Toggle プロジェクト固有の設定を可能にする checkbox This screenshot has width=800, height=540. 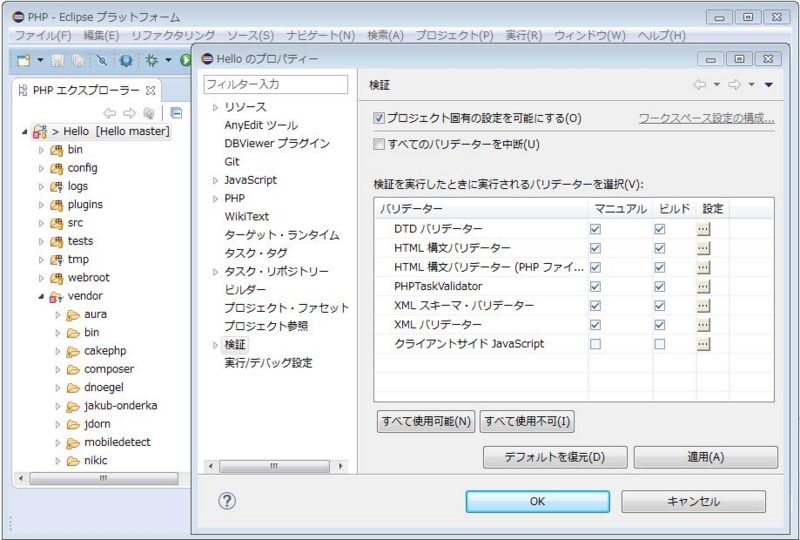click(379, 118)
